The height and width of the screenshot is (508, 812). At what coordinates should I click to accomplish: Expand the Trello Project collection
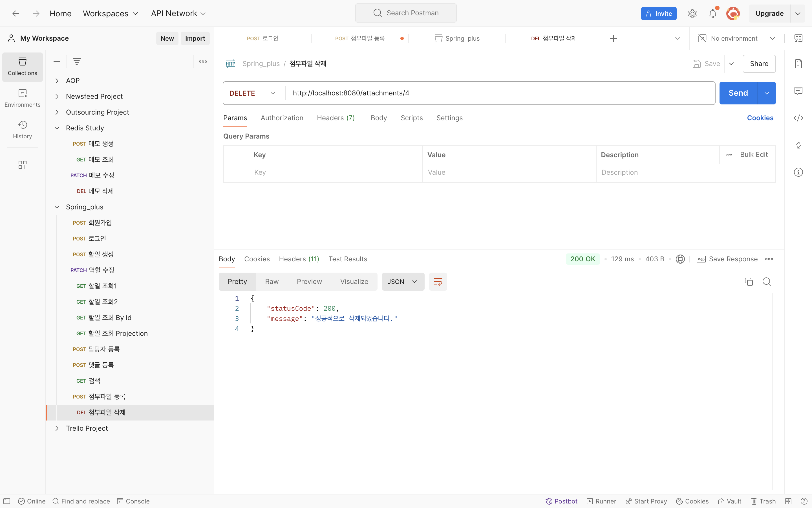[x=57, y=428]
